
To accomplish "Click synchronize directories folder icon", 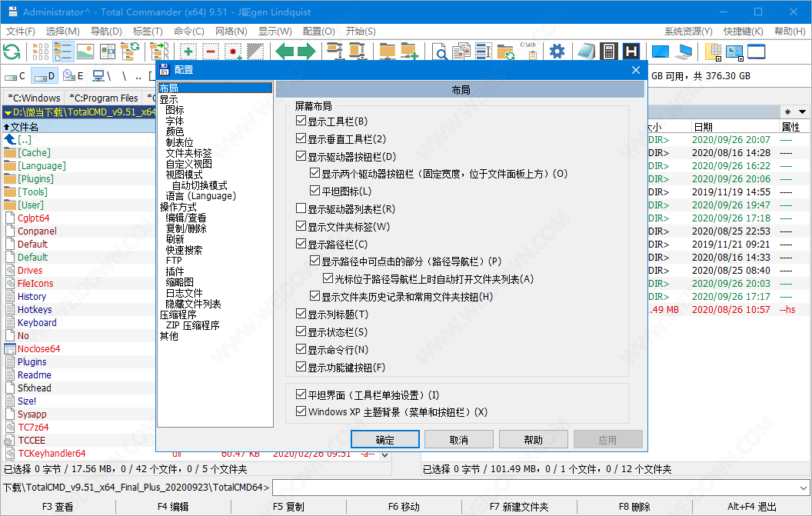I will pos(505,52).
